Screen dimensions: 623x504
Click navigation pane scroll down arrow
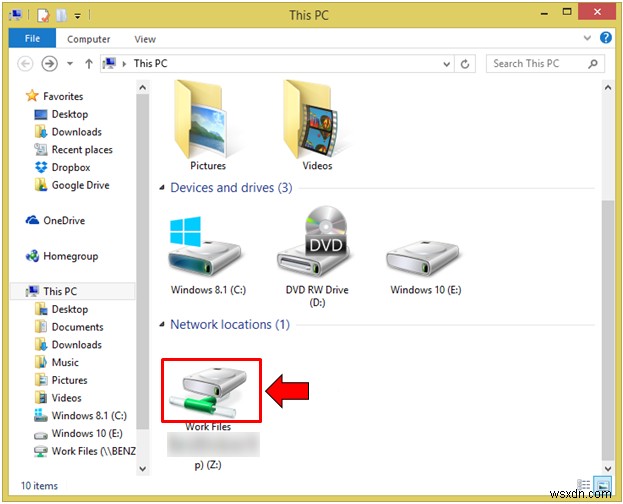[x=143, y=469]
